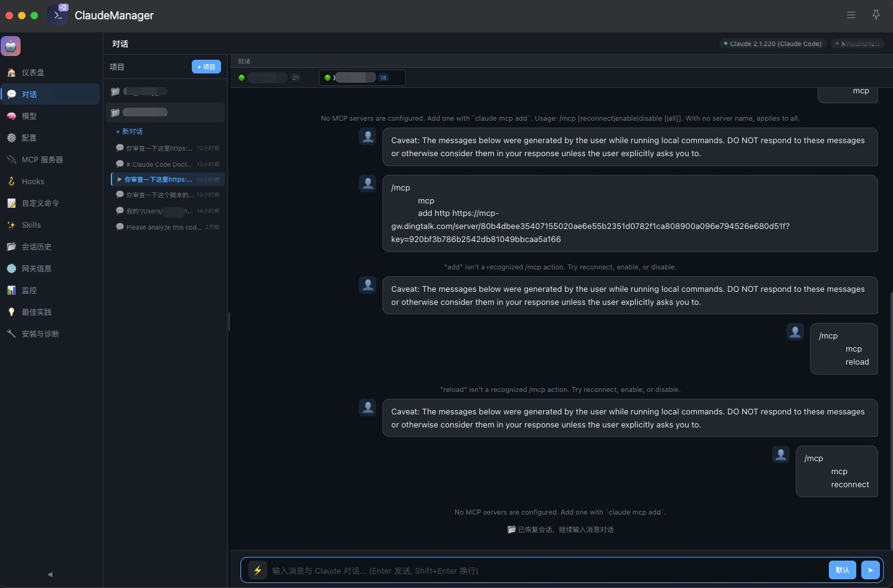Open the 'Please analyze this cod...' conversation
Screen dimensions: 893x588
click(168, 227)
